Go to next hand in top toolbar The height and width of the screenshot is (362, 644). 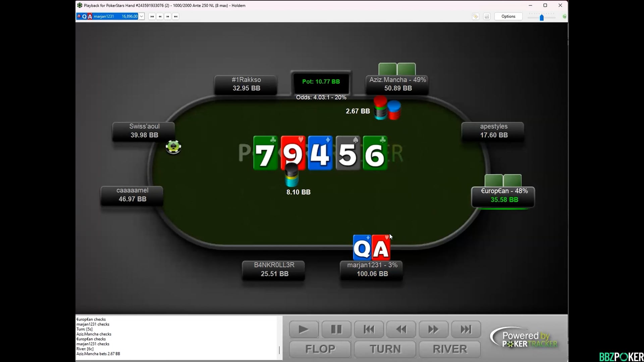pos(168,16)
